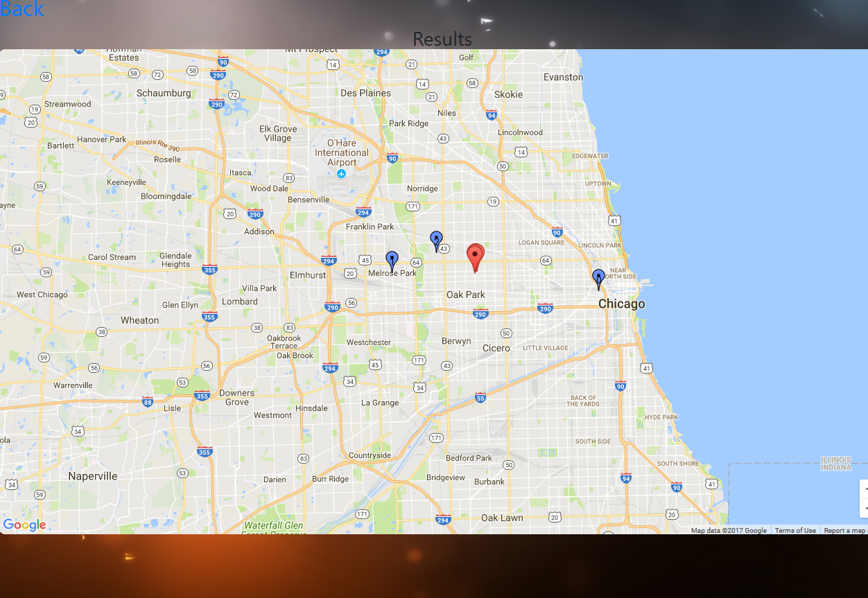Click the Logan Square neighborhood label
Viewport: 868px width, 598px height.
[x=542, y=243]
